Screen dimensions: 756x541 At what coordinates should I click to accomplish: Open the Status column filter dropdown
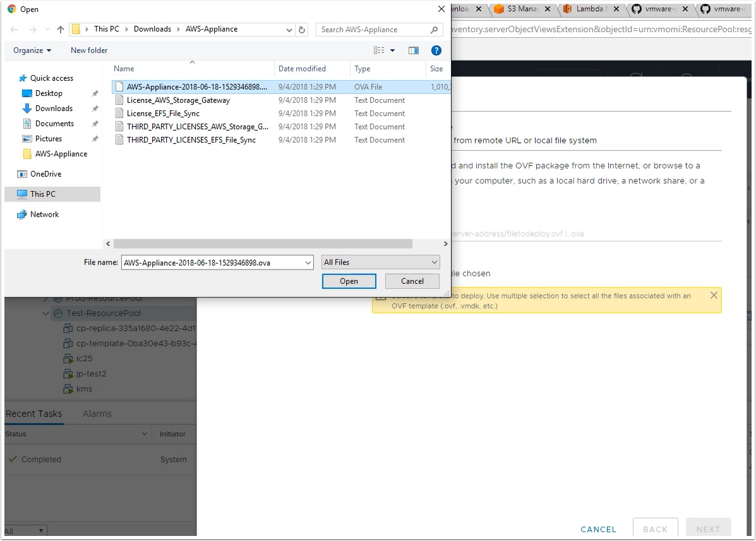click(x=144, y=434)
